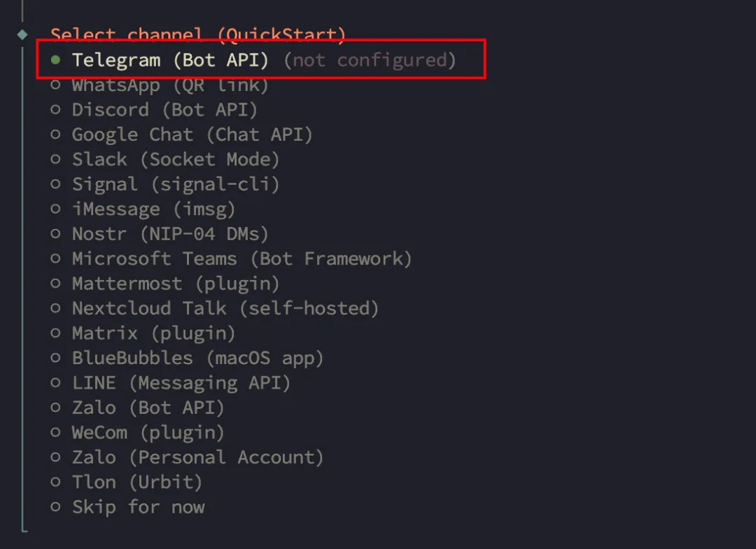Select Zalo (Bot API) option
This screenshot has width=756, height=549.
[148, 408]
